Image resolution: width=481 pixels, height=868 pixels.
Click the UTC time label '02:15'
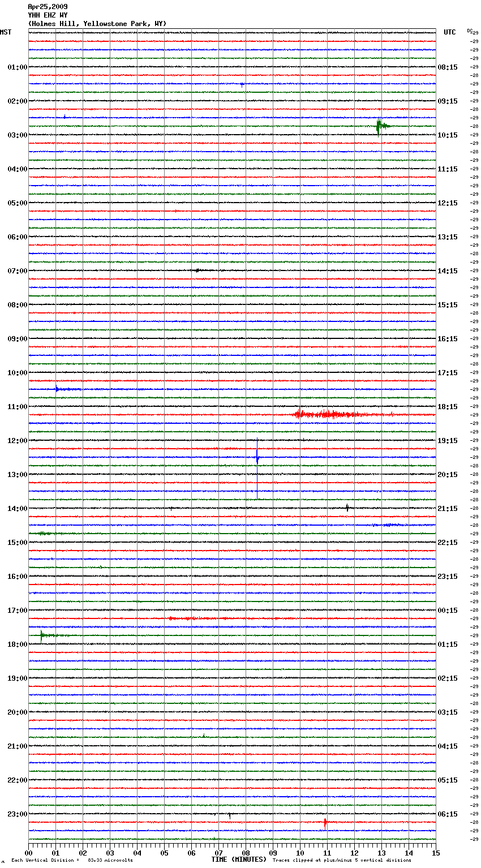click(448, 678)
